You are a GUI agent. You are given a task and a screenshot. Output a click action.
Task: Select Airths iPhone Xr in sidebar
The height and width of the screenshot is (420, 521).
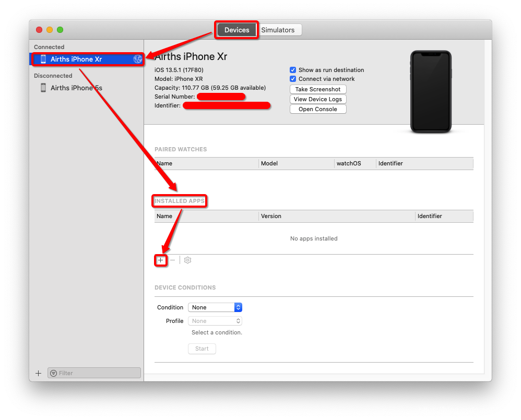coord(88,59)
